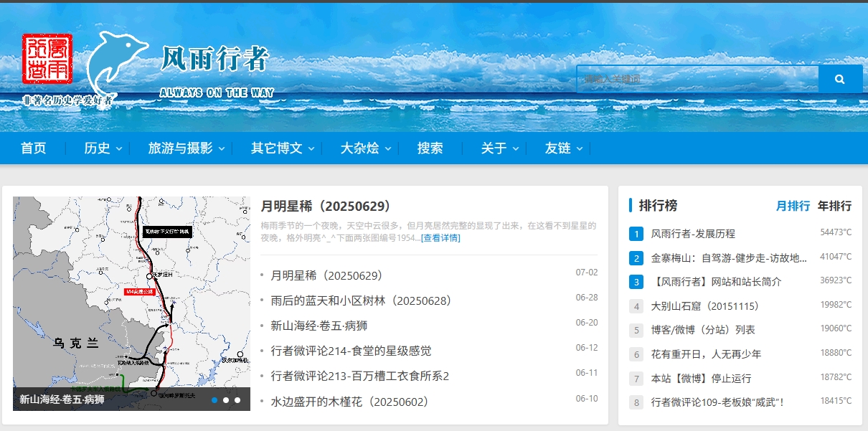Click the red seal stamp logo
This screenshot has width=868, height=431.
(x=47, y=59)
